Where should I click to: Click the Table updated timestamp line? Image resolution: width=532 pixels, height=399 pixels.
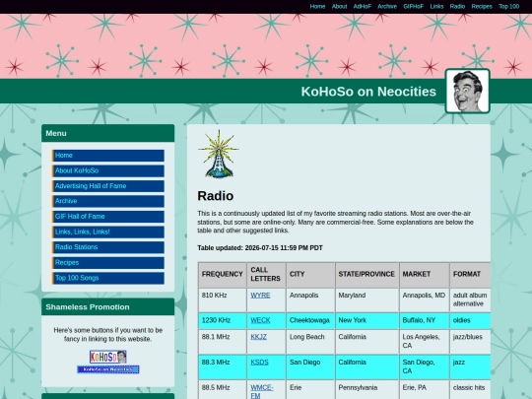click(x=260, y=248)
